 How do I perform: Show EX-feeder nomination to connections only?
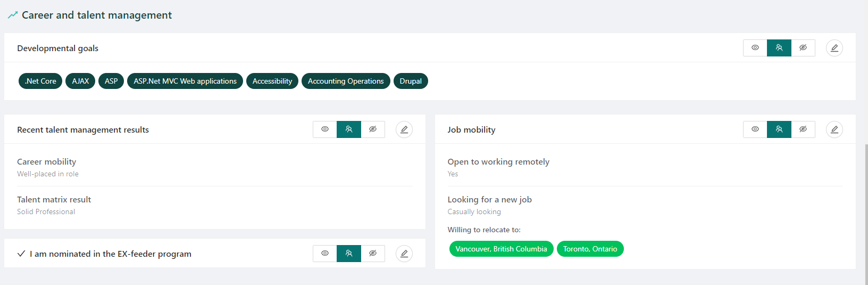(x=349, y=254)
